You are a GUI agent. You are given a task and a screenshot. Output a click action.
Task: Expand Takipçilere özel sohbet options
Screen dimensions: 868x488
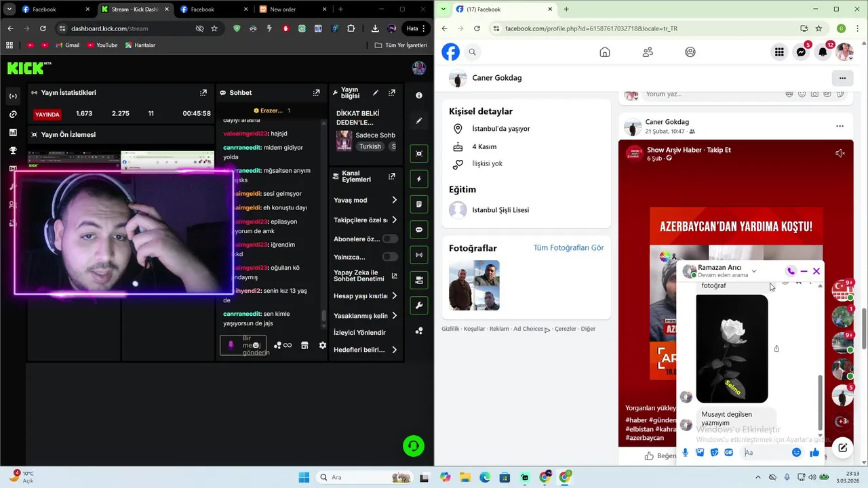tap(394, 220)
